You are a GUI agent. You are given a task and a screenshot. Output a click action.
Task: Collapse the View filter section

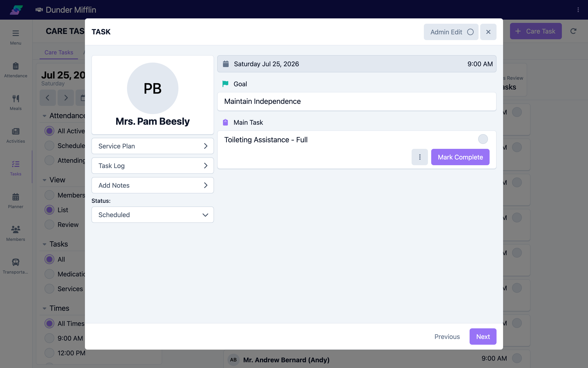pyautogui.click(x=45, y=180)
